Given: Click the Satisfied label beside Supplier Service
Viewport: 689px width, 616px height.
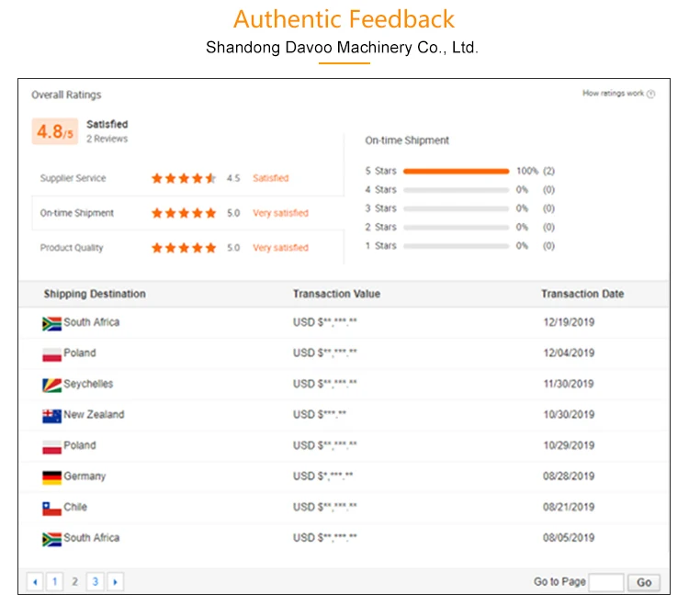Looking at the screenshot, I should pos(271,178).
